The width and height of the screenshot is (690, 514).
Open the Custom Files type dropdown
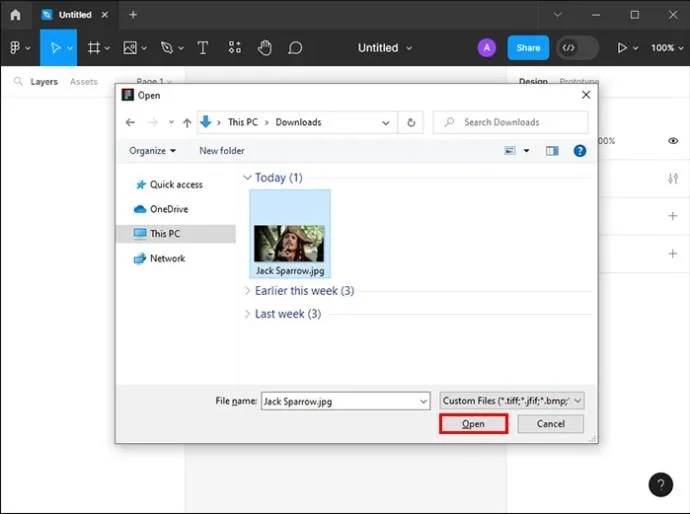coord(512,401)
